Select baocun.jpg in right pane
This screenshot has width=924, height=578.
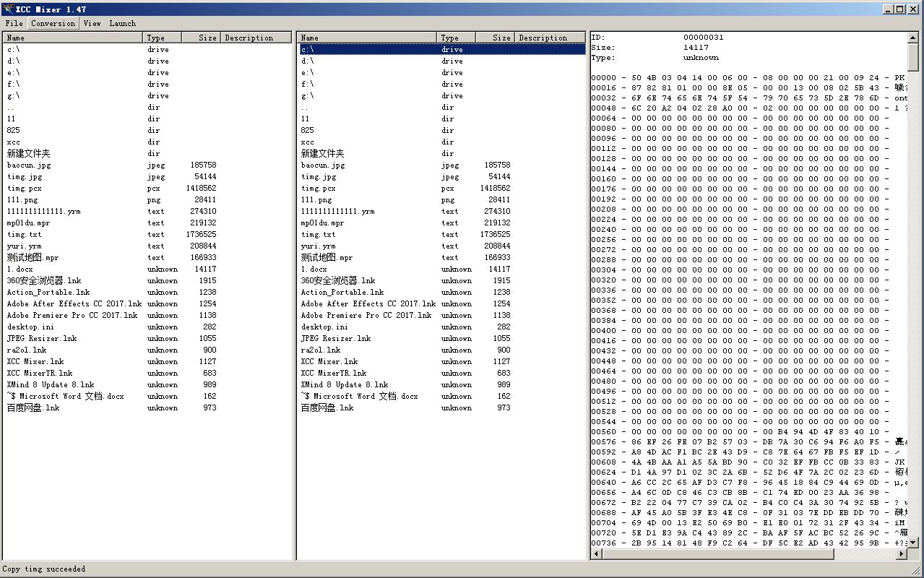[323, 165]
